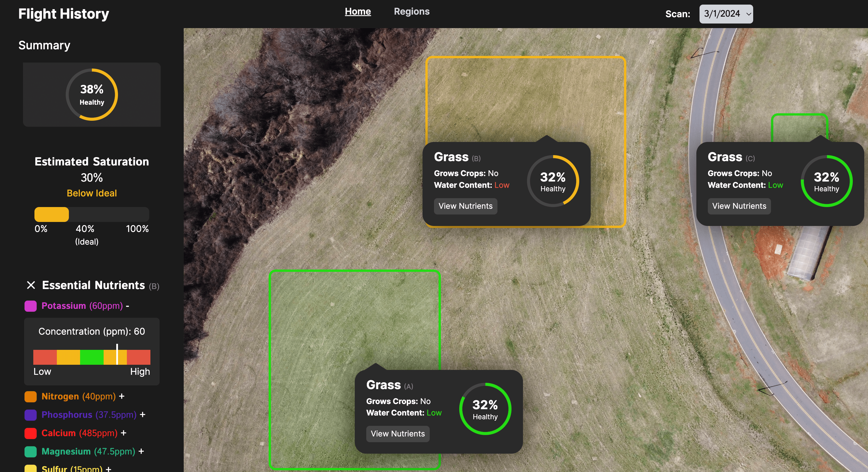The width and height of the screenshot is (868, 472).
Task: Click the purple Phosphorus color square
Action: point(30,415)
